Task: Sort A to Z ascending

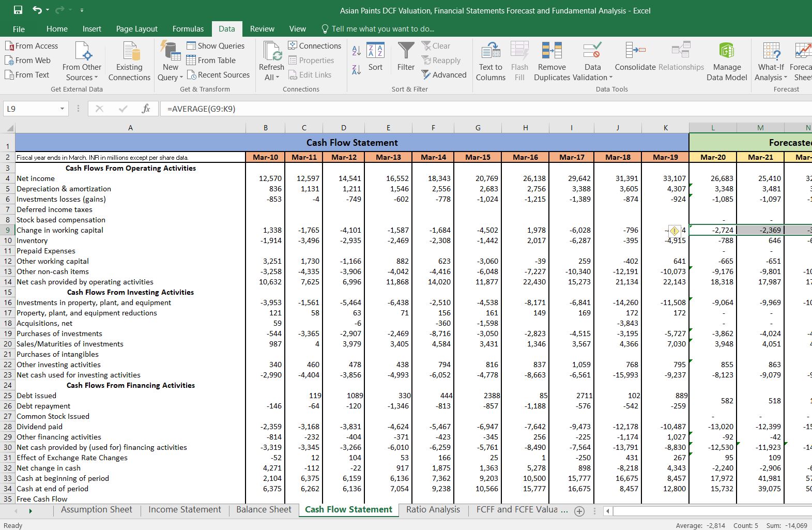Action: [357, 51]
